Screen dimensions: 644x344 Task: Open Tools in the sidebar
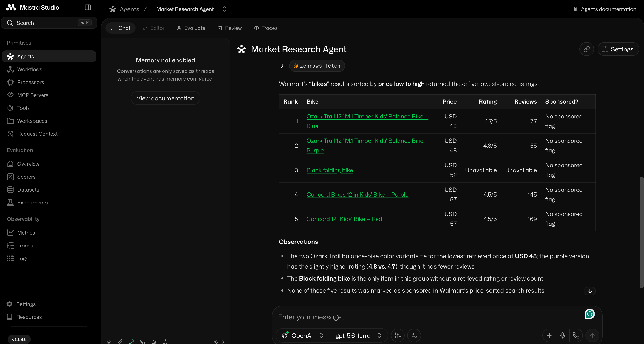49,108
